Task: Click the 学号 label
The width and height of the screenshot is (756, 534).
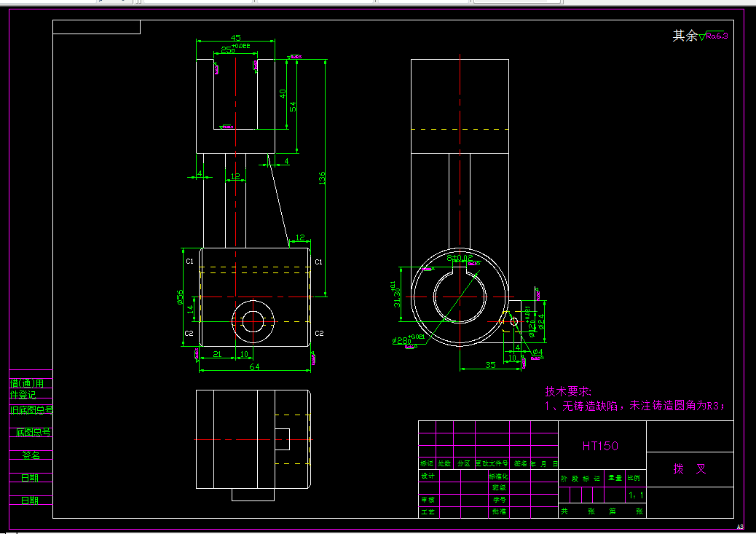Action: (x=499, y=500)
